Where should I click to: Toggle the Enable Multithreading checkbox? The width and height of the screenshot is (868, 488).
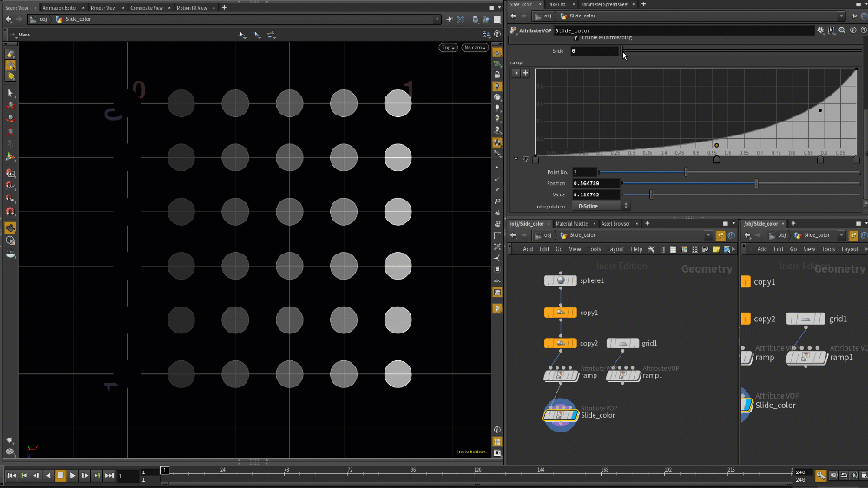(575, 38)
